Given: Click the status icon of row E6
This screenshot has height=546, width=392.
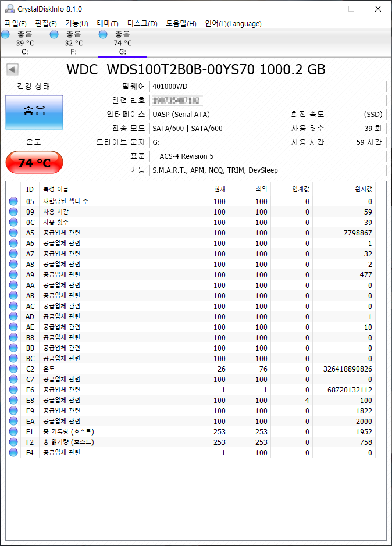Looking at the screenshot, I should click(13, 390).
